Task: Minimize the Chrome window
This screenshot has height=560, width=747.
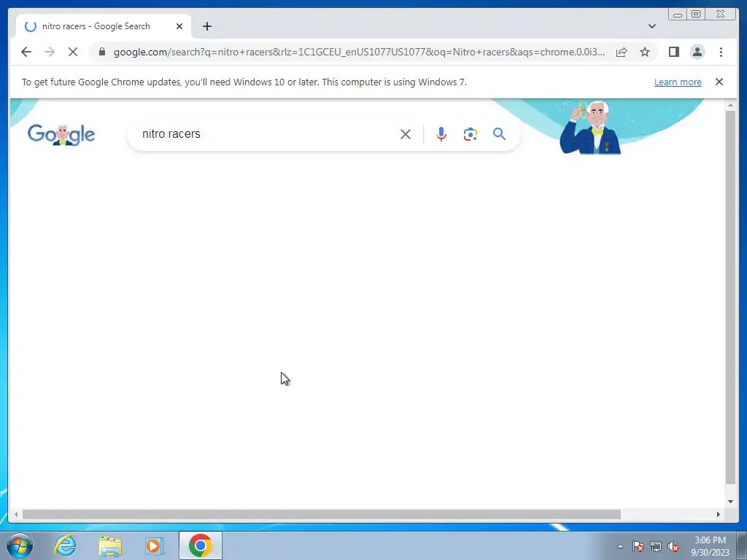Action: pyautogui.click(x=678, y=14)
